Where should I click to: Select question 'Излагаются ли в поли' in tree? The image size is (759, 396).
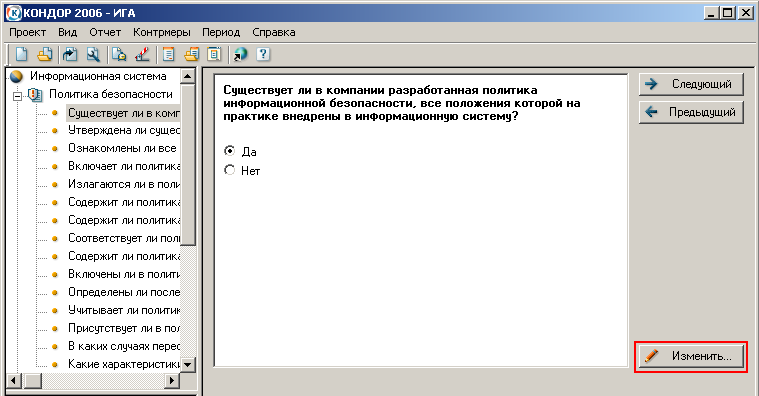pyautogui.click(x=123, y=184)
